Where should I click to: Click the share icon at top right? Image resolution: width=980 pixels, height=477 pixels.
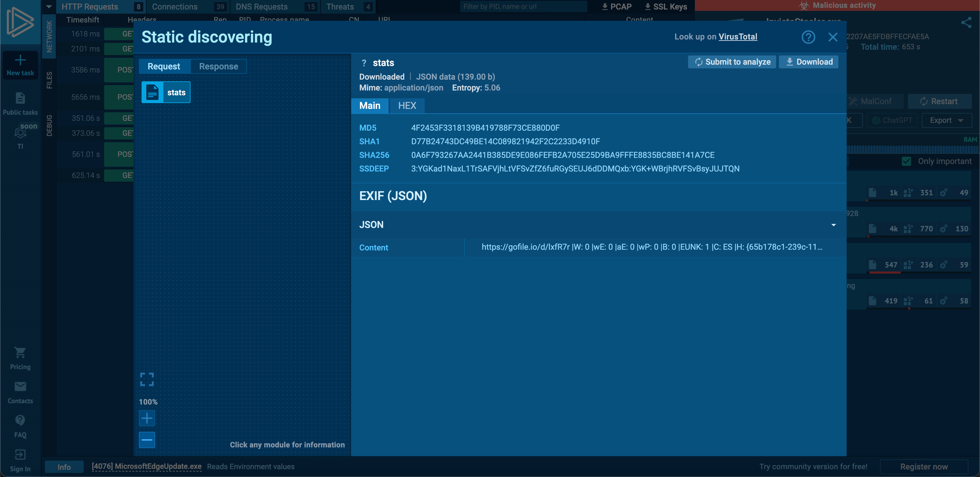tap(966, 23)
